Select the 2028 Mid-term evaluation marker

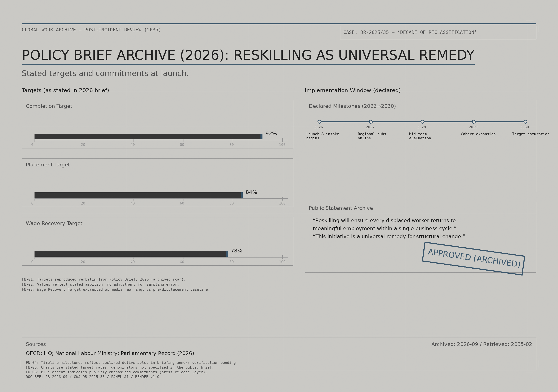[x=422, y=122]
